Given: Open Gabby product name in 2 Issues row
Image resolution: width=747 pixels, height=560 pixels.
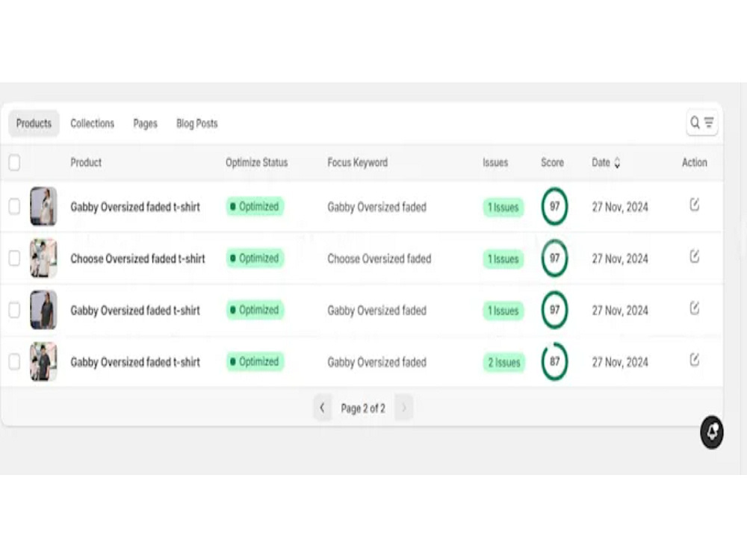Looking at the screenshot, I should tap(135, 362).
